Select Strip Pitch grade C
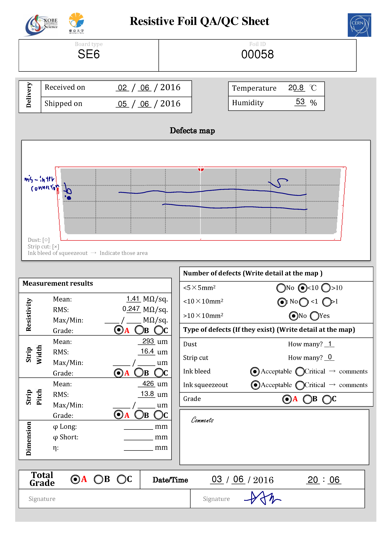The width and height of the screenshot is (392, 554). tap(159, 415)
